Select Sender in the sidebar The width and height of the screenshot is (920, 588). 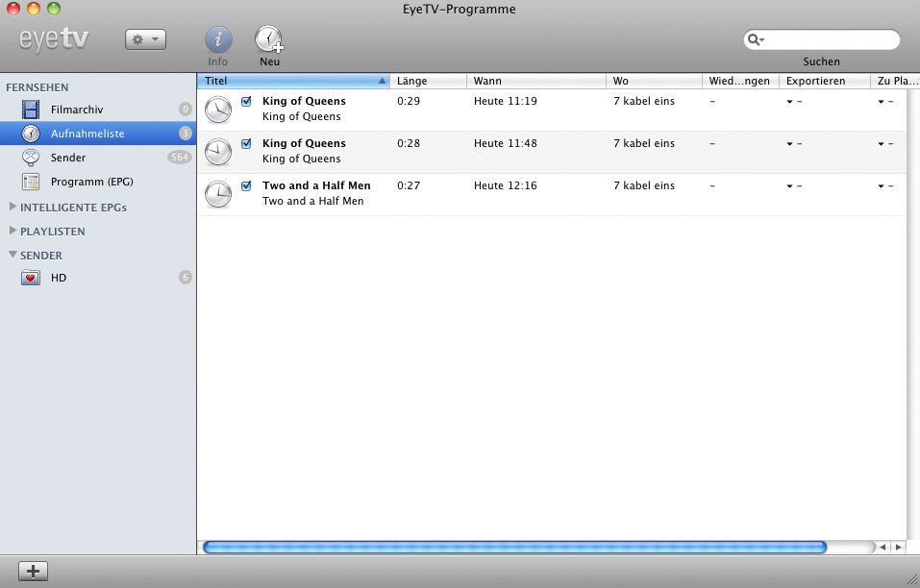[x=98, y=158]
